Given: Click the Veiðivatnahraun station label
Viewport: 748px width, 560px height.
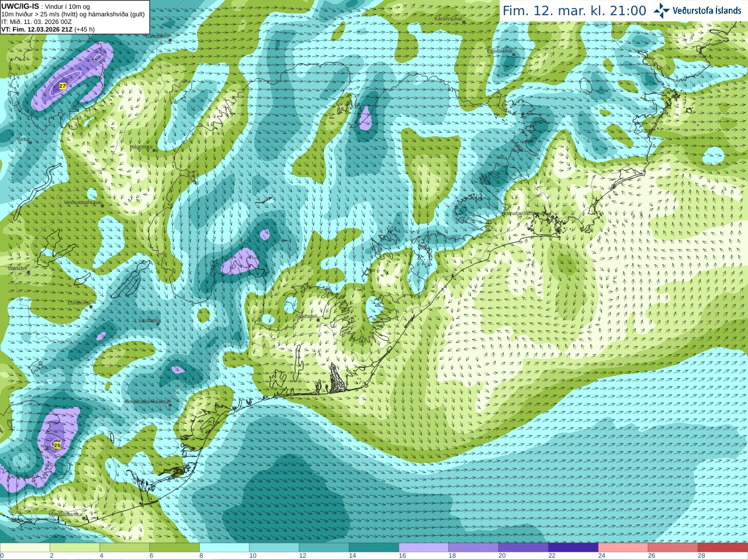Looking at the screenshot, I should [x=82, y=202].
